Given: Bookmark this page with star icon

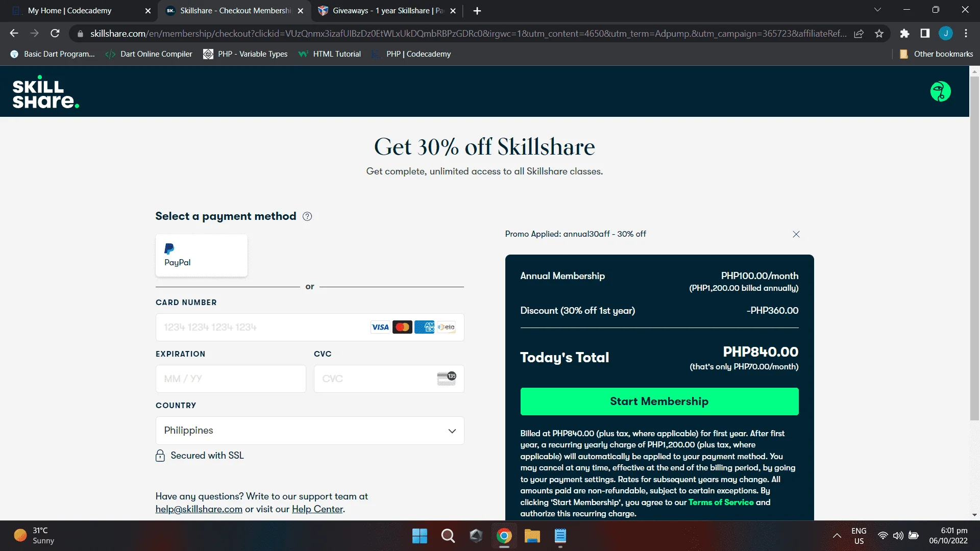Looking at the screenshot, I should [x=879, y=34].
